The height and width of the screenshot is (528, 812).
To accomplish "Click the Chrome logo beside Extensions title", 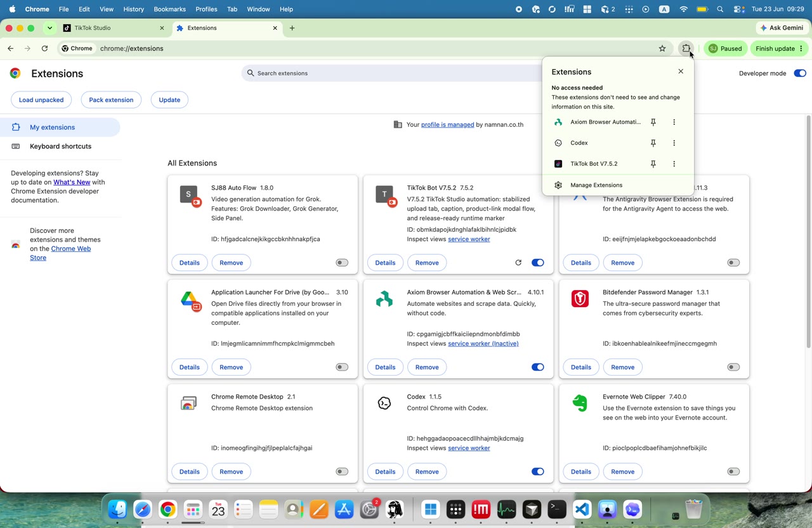I will pos(15,73).
